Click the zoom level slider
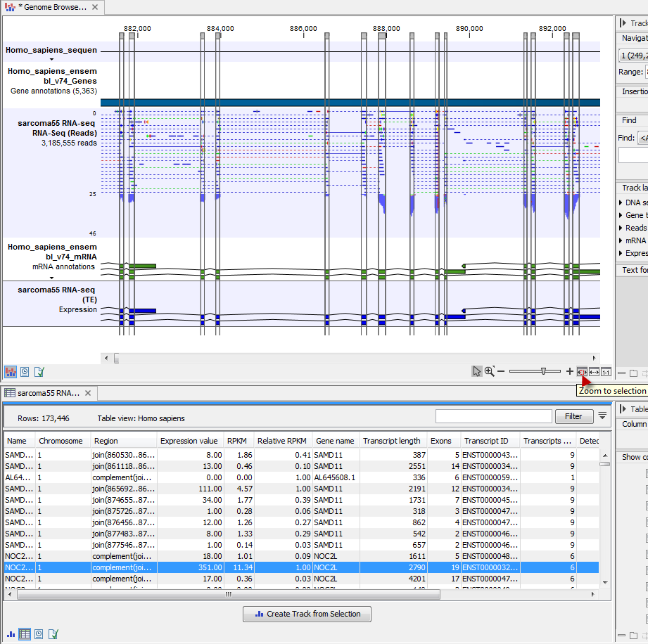648x644 pixels. click(x=543, y=371)
